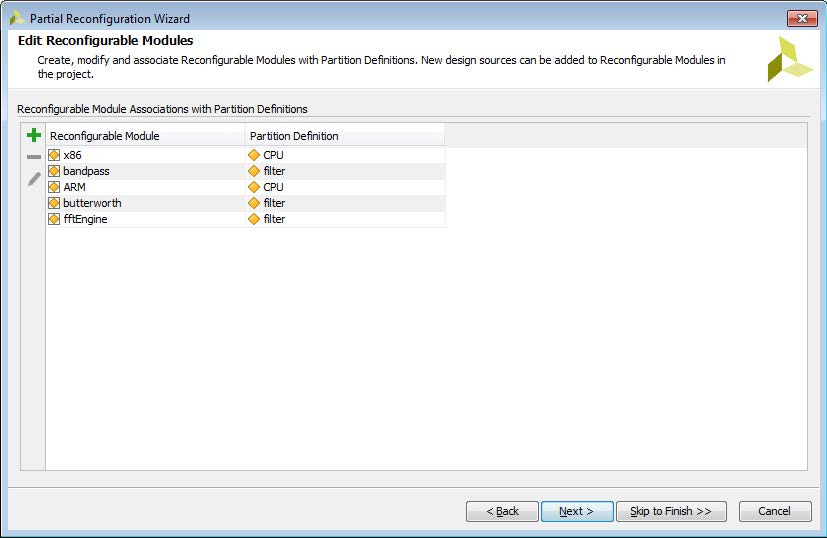
Task: Click filter partition text in fftEngine row
Action: click(x=274, y=219)
